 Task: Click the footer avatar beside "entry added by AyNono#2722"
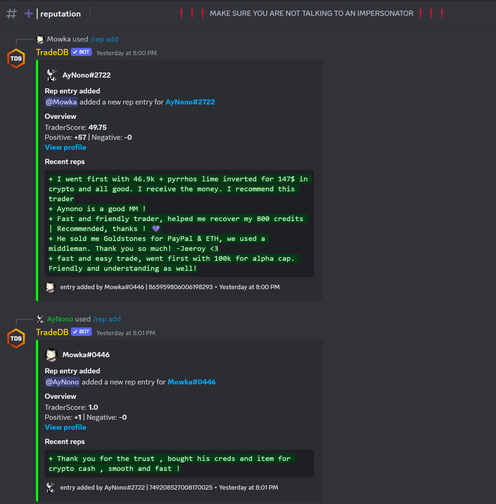50,487
